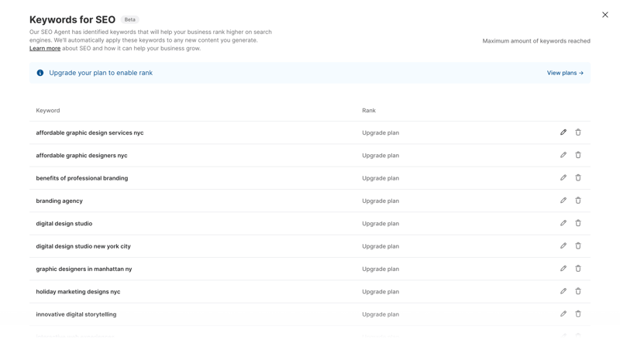Click the Rank column header
The image size is (620, 364).
click(x=369, y=111)
